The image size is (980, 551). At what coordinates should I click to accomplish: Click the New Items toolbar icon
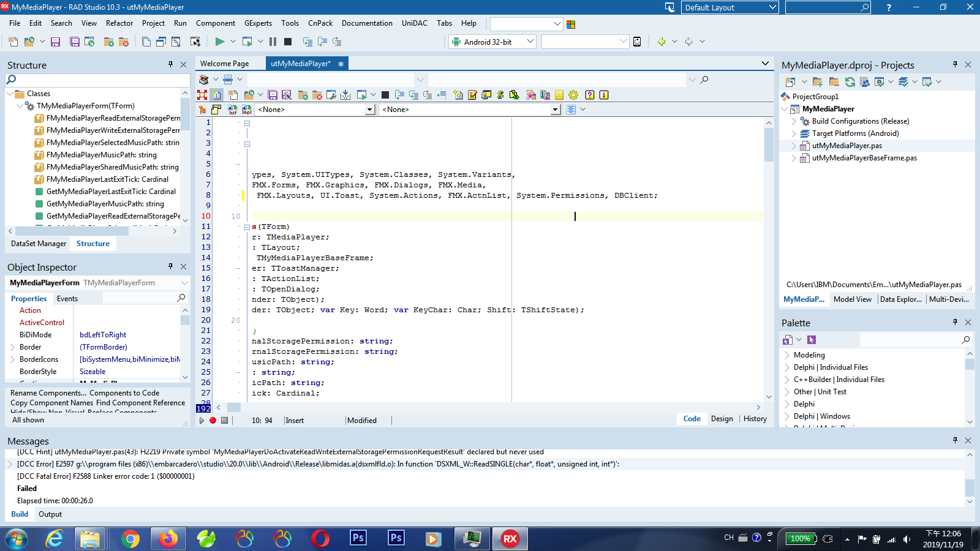13,42
